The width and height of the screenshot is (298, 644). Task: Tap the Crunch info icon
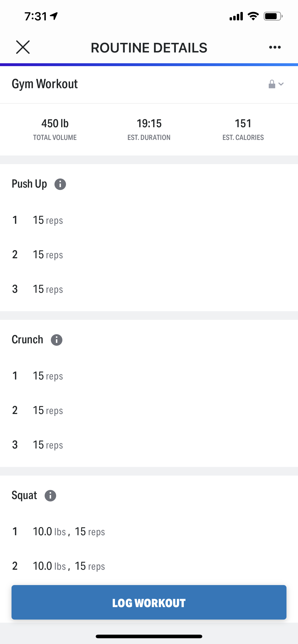click(x=57, y=340)
